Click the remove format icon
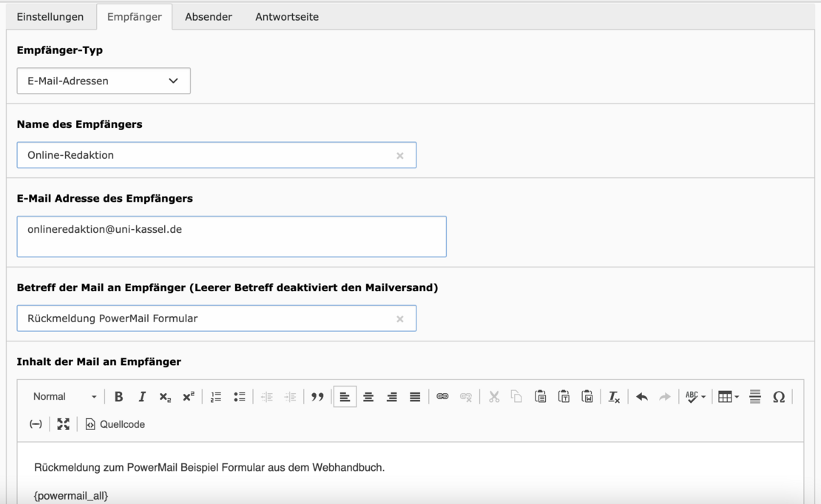Screen dimensions: 821x504 [x=614, y=397]
